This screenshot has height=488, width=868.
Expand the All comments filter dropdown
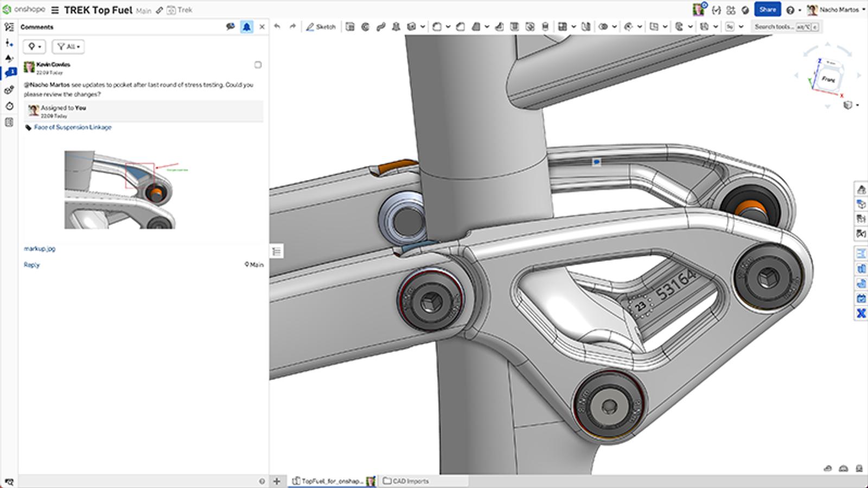(68, 47)
